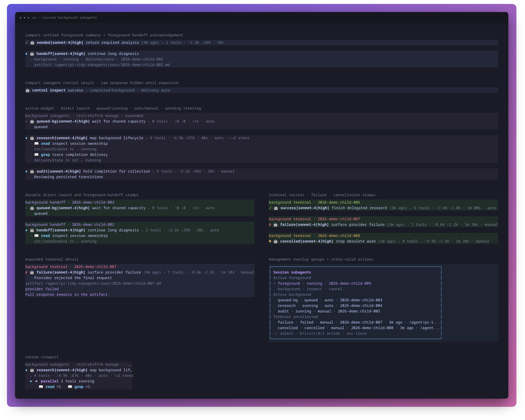Screen dimensions: 525x420
Task: Select research running auto child-004 overlay row
Action: (x=330, y=306)
